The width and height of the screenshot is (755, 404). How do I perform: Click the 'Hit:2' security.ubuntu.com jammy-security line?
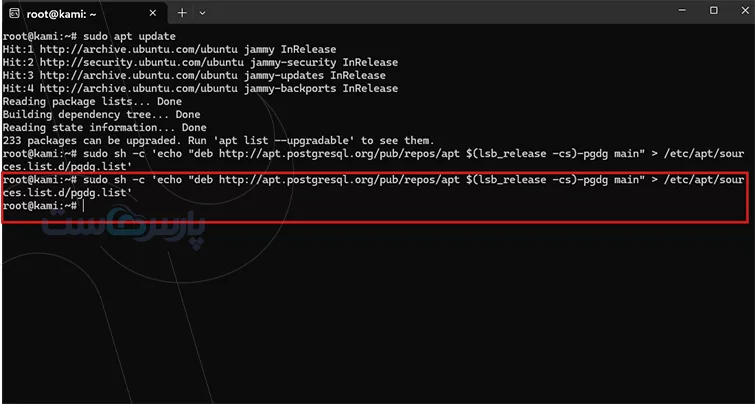(200, 63)
